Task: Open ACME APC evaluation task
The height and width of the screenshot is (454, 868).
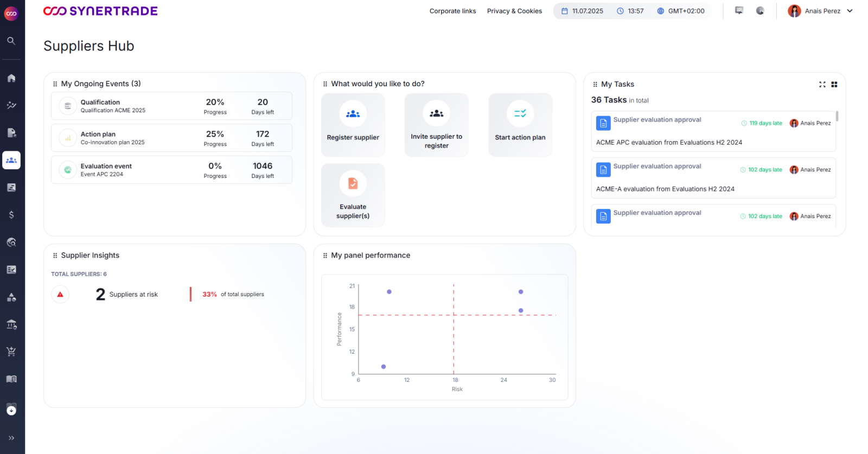Action: (713, 131)
